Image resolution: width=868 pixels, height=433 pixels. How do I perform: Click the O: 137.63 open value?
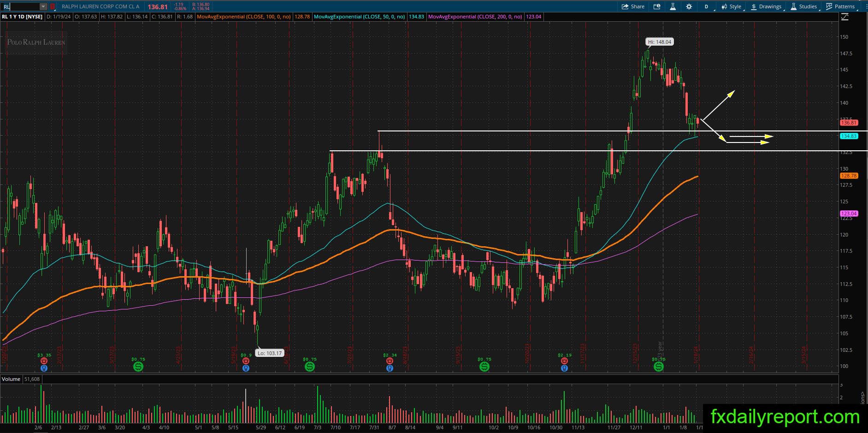(86, 17)
